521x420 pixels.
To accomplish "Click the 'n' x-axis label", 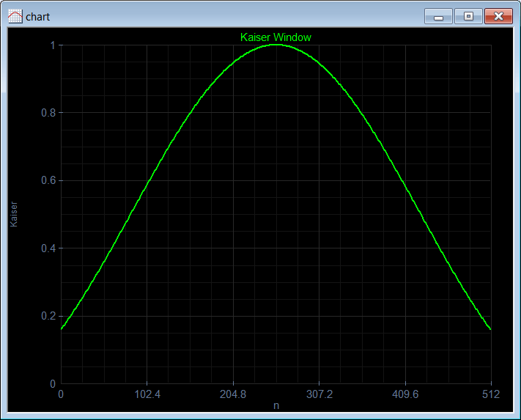I will [276, 406].
